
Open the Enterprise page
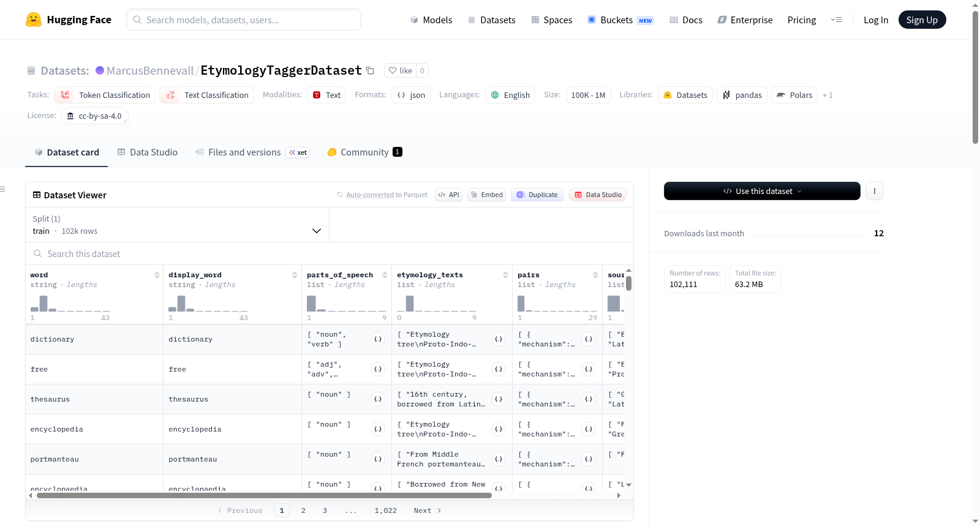(745, 20)
